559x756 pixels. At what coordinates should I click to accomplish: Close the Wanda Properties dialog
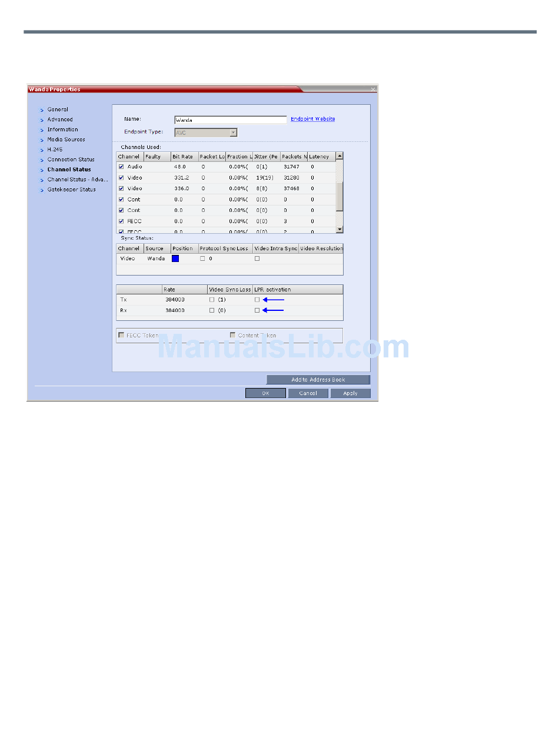point(373,89)
